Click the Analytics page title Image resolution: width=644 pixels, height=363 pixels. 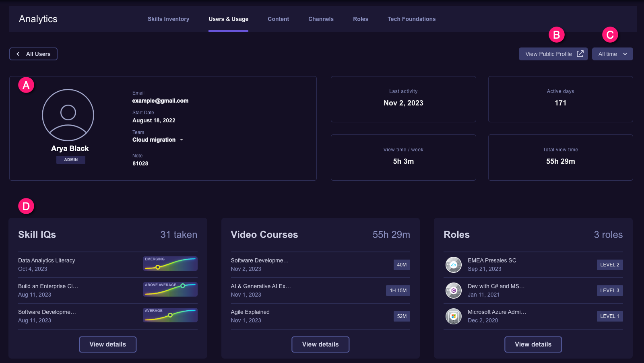38,19
